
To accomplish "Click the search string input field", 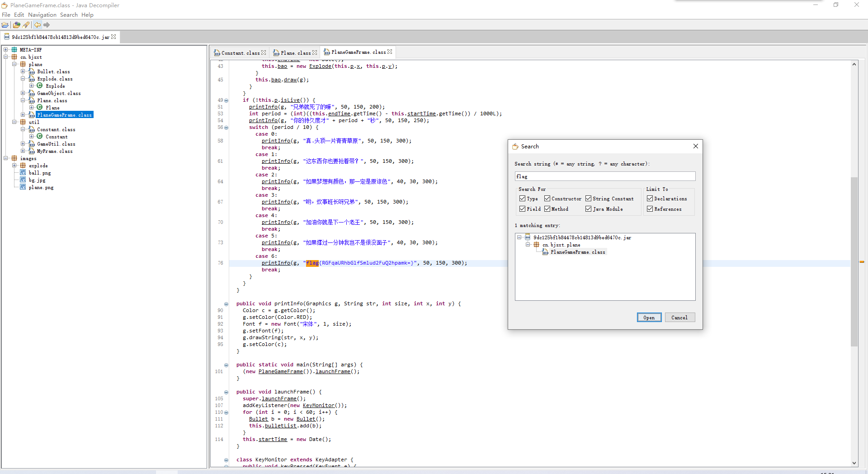I will (x=605, y=176).
